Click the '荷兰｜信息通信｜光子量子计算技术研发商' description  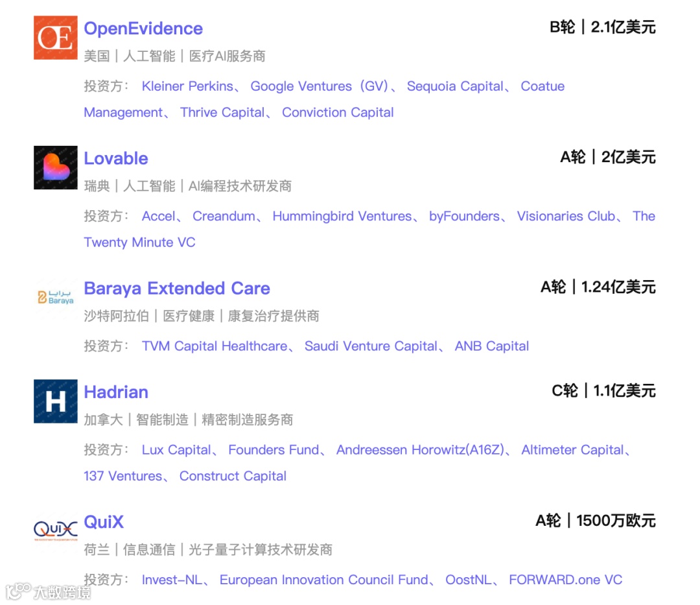[208, 550]
